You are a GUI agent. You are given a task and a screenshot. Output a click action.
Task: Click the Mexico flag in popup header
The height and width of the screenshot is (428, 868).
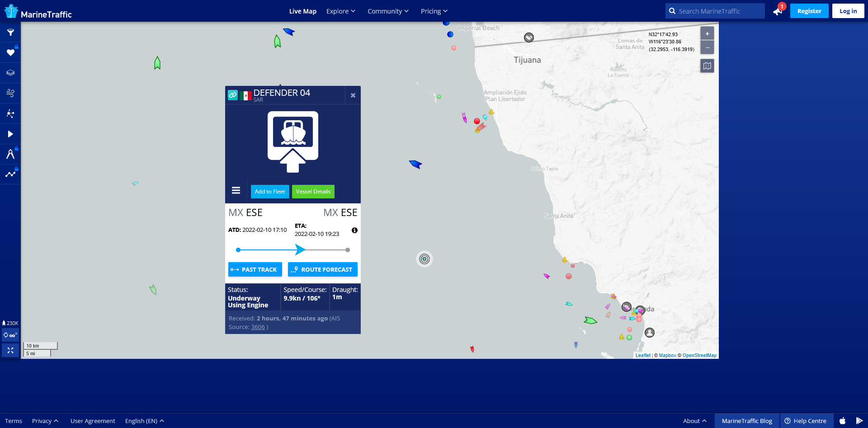coord(245,96)
